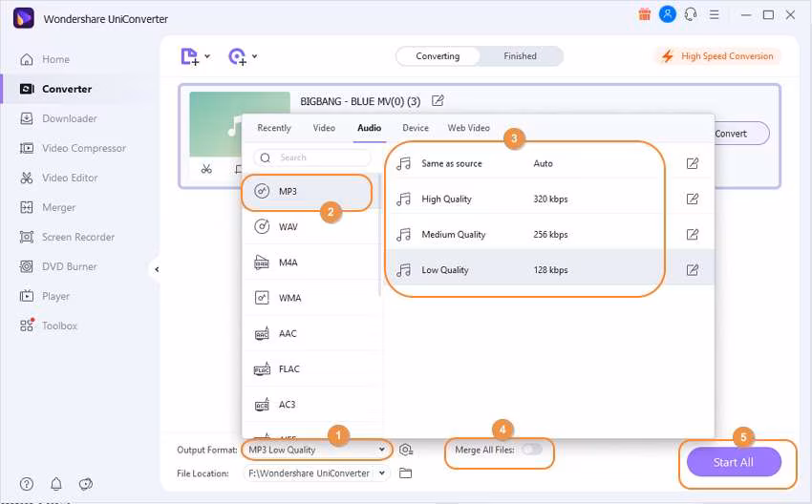Open the hamburger menu in title bar
The height and width of the screenshot is (504, 812).
pos(715,14)
